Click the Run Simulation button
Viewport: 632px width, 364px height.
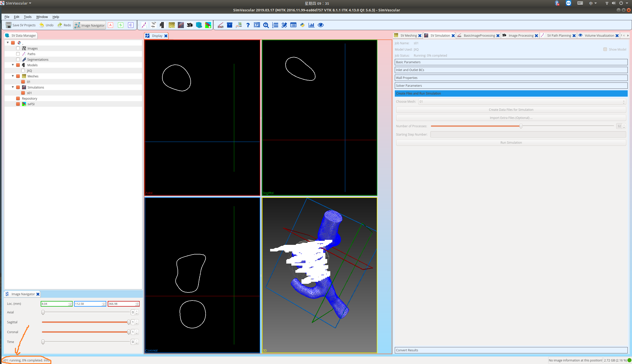pos(511,142)
